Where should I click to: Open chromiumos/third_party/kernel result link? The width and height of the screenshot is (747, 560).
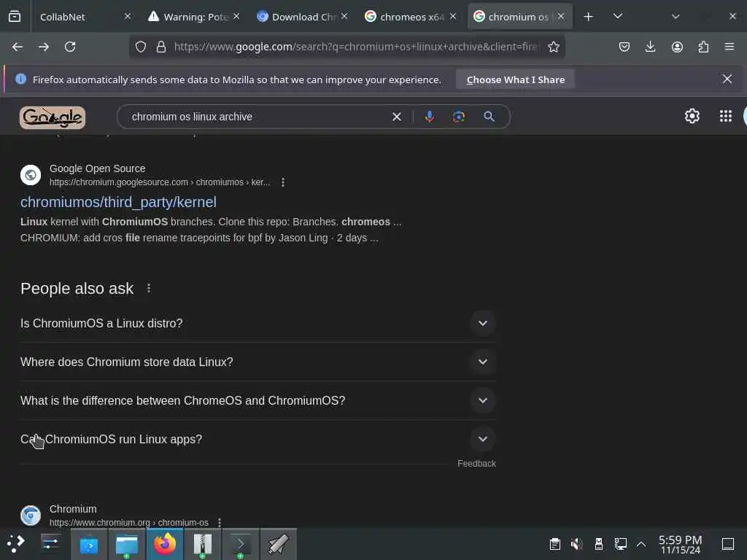point(118,202)
